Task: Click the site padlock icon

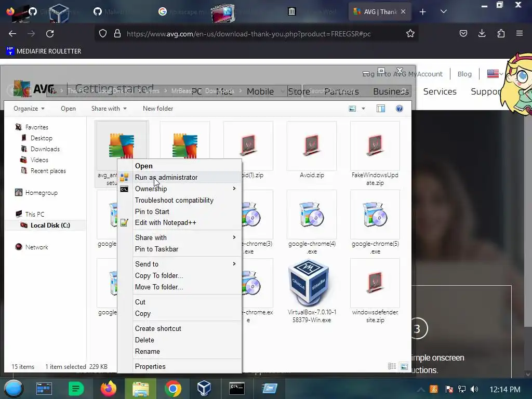Action: [x=117, y=34]
